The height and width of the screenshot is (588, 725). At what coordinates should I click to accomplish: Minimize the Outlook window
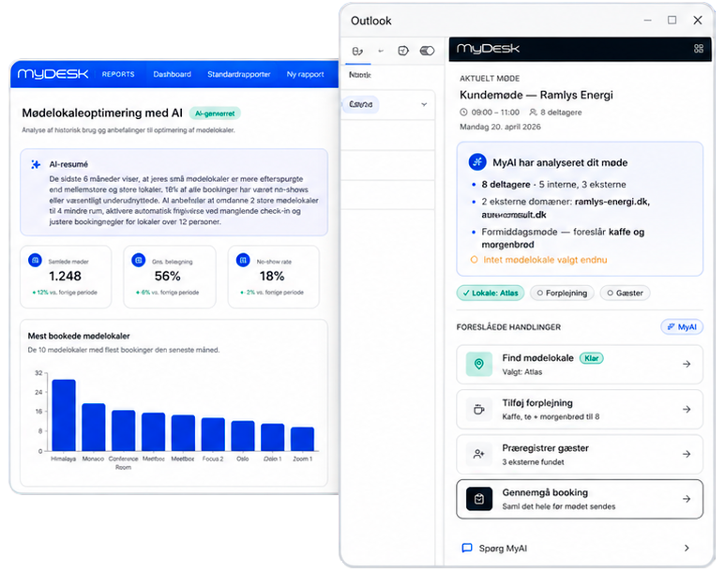coord(648,21)
